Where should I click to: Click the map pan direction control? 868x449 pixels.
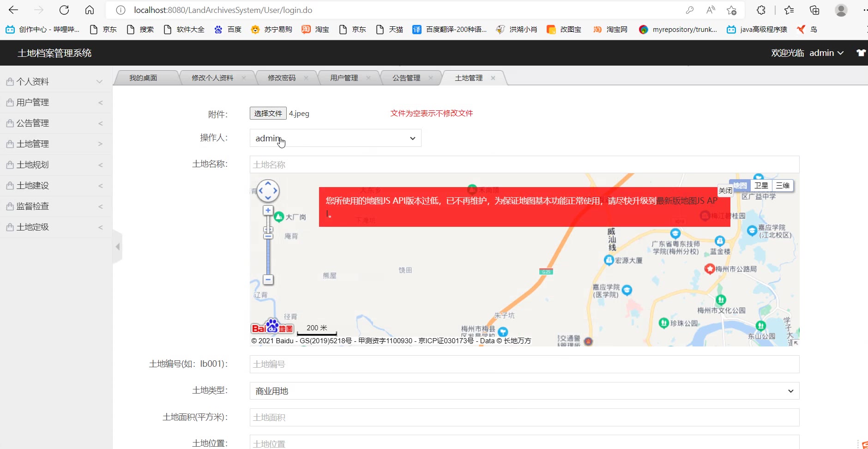pyautogui.click(x=268, y=191)
